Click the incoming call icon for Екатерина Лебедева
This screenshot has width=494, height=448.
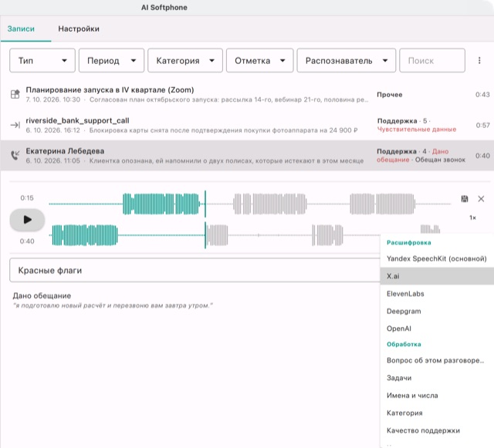15,155
